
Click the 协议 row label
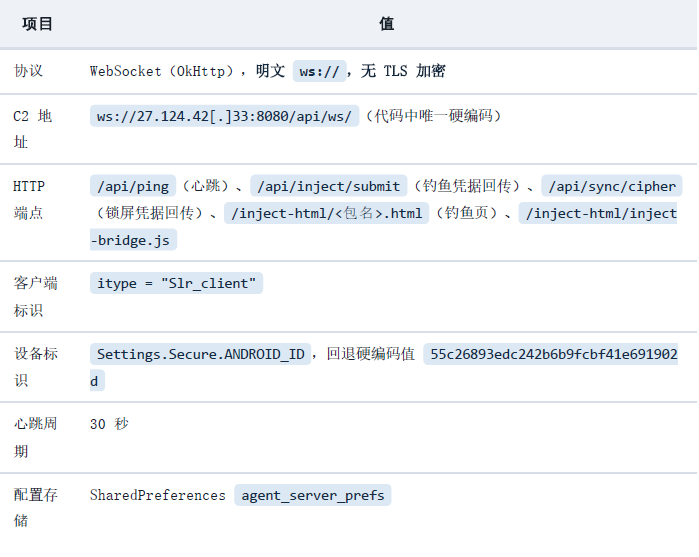[28, 71]
